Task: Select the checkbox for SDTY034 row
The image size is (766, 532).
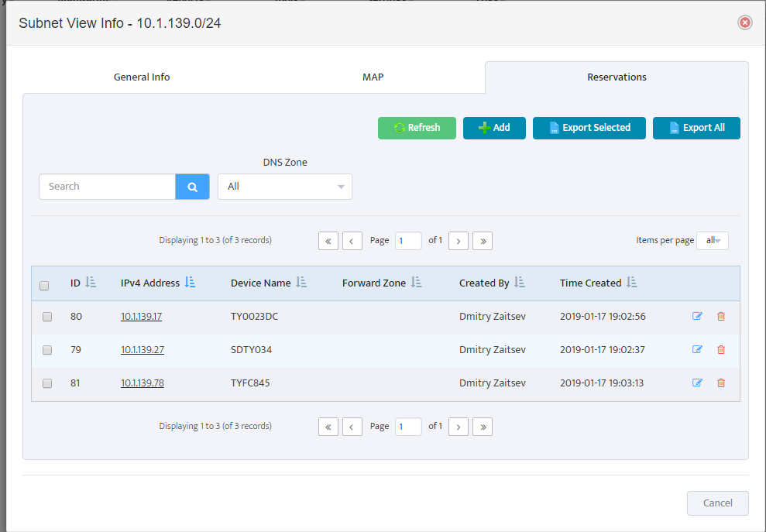Action: click(47, 350)
